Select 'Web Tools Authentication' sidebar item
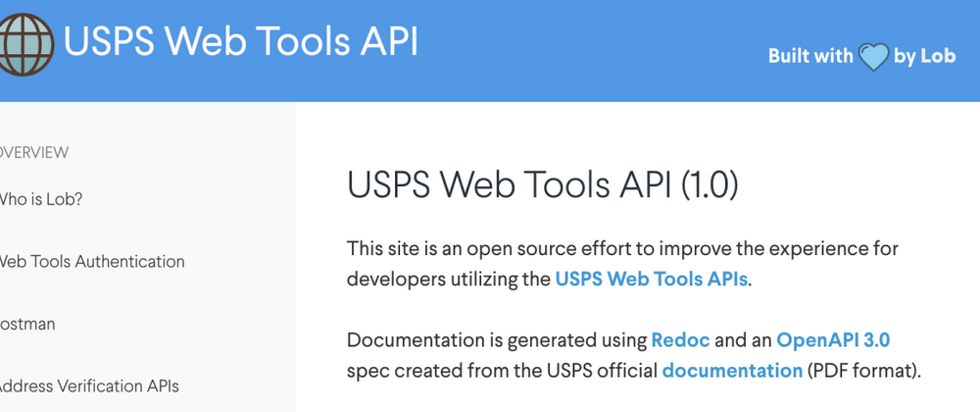This screenshot has width=980, height=412. click(x=92, y=261)
